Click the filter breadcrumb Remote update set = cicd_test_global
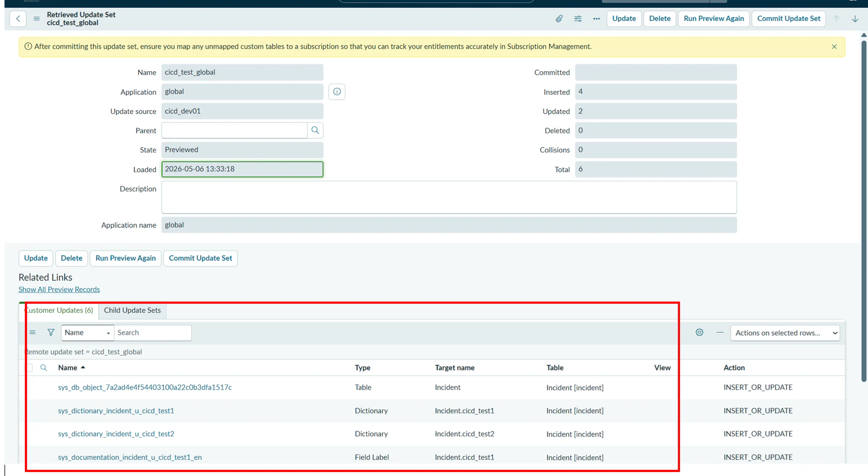Image resolution: width=868 pixels, height=476 pixels. [84, 352]
